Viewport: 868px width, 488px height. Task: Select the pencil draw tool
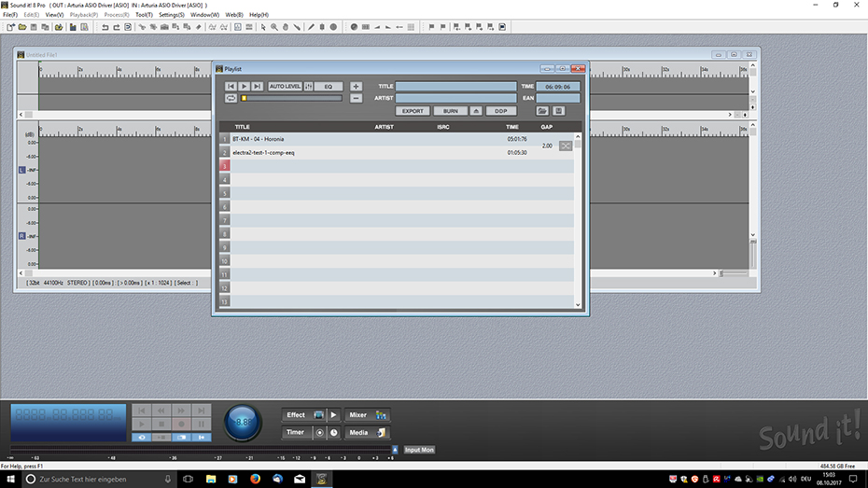[311, 26]
